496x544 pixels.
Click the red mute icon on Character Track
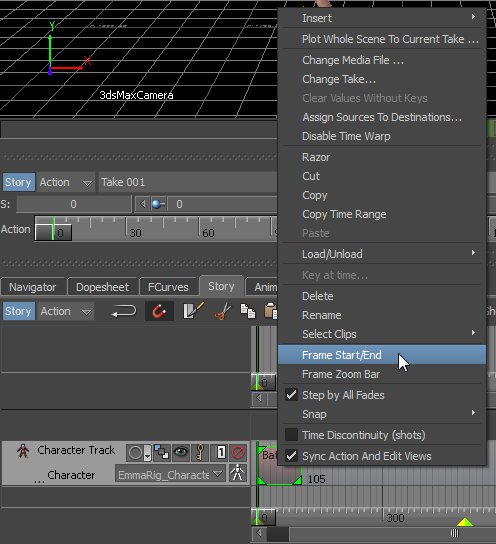tap(238, 452)
